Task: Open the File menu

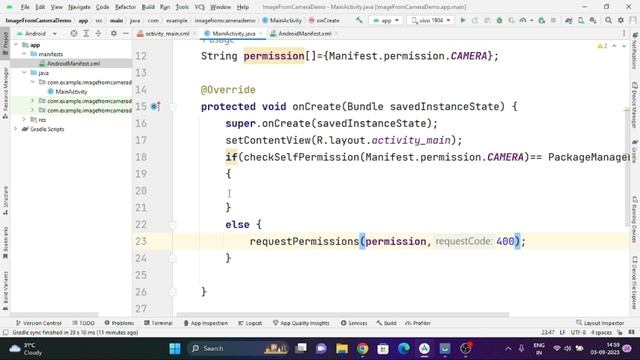Action: (x=25, y=7)
